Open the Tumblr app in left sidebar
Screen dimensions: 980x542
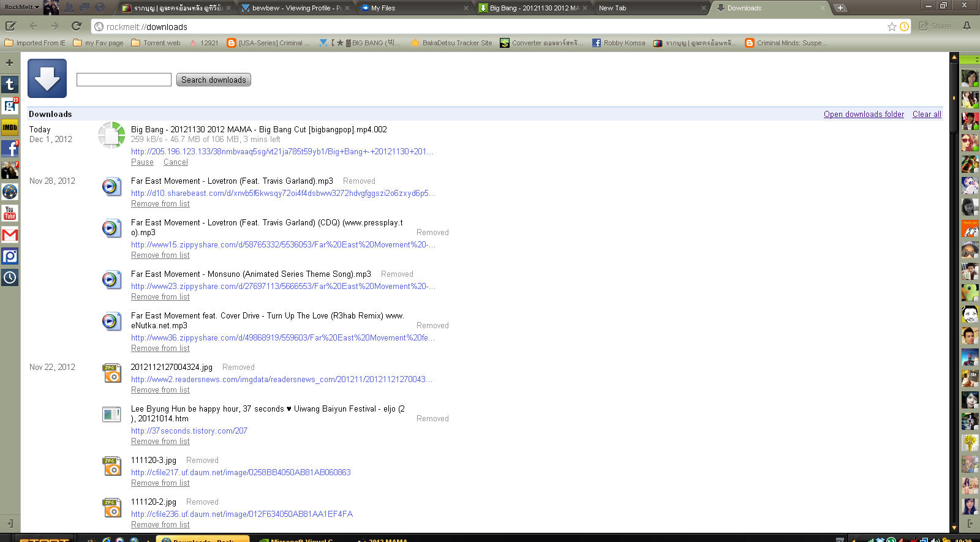(10, 84)
